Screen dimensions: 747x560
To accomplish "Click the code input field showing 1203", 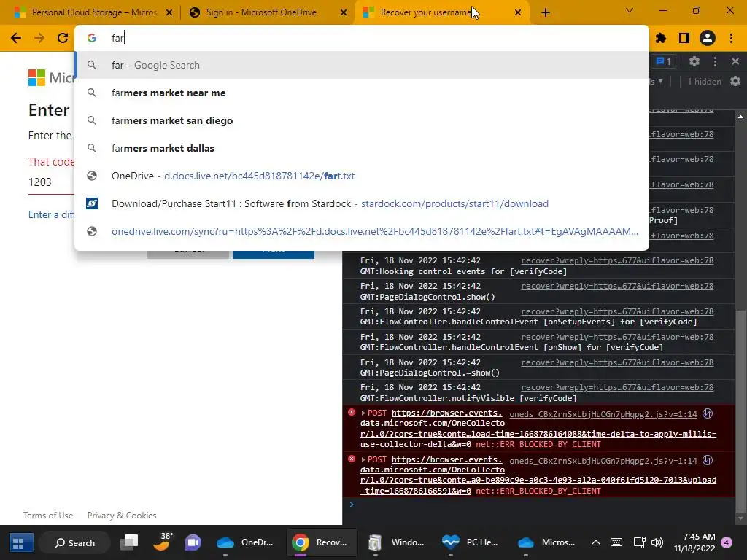I will (52, 182).
